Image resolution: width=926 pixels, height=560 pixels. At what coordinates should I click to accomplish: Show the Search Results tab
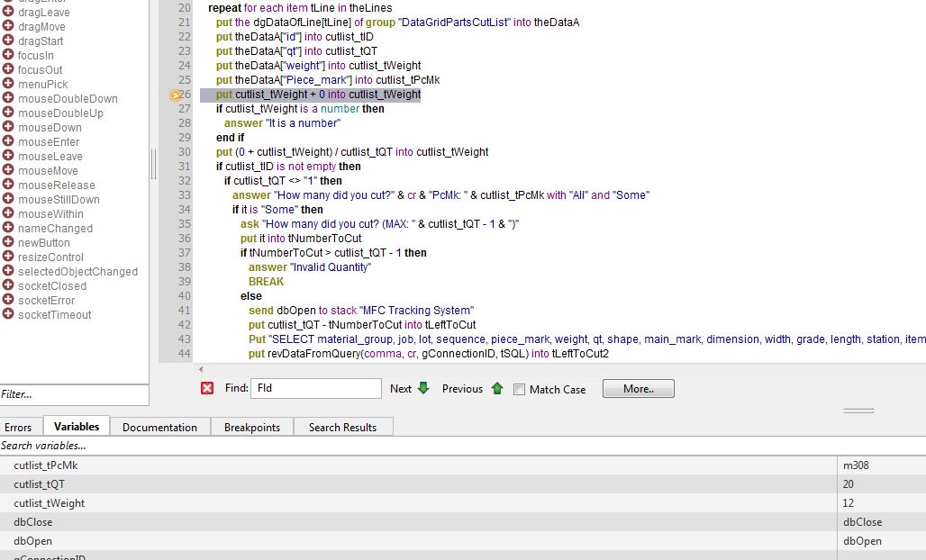(342, 427)
